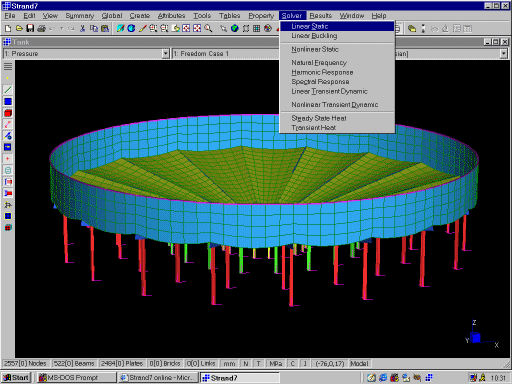Viewport: 512px width, 384px height.
Task: Click the red cube grid icon at sidebar bottom
Action: [8, 228]
